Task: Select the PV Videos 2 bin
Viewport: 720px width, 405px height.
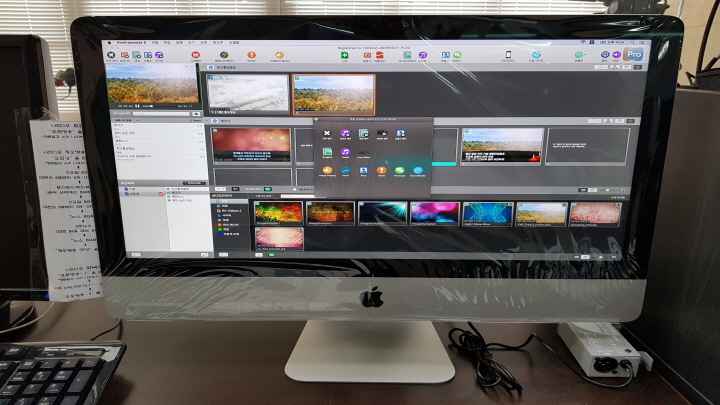Action: tap(234, 211)
